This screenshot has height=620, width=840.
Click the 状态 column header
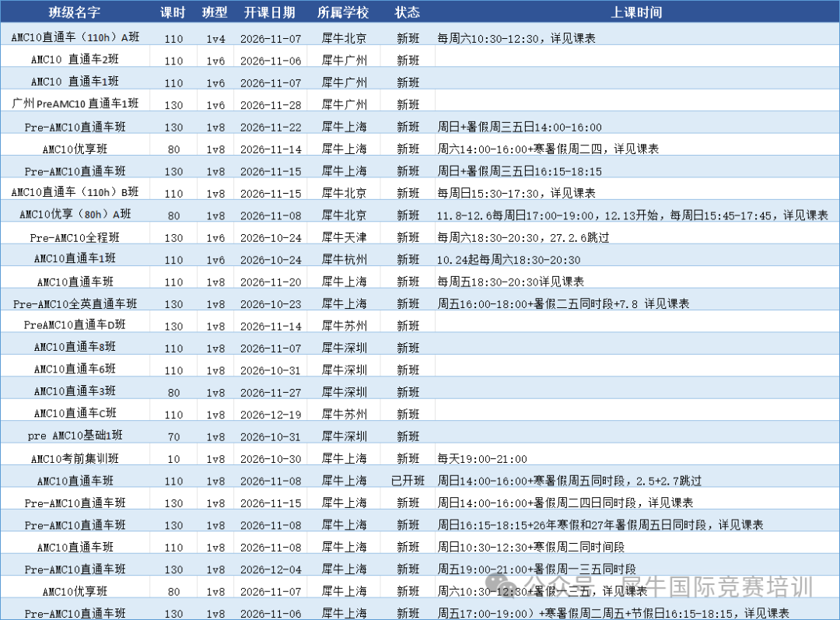[408, 12]
